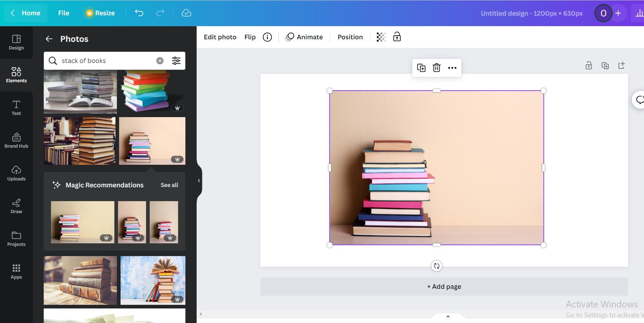Click the cloud save status icon

[186, 13]
